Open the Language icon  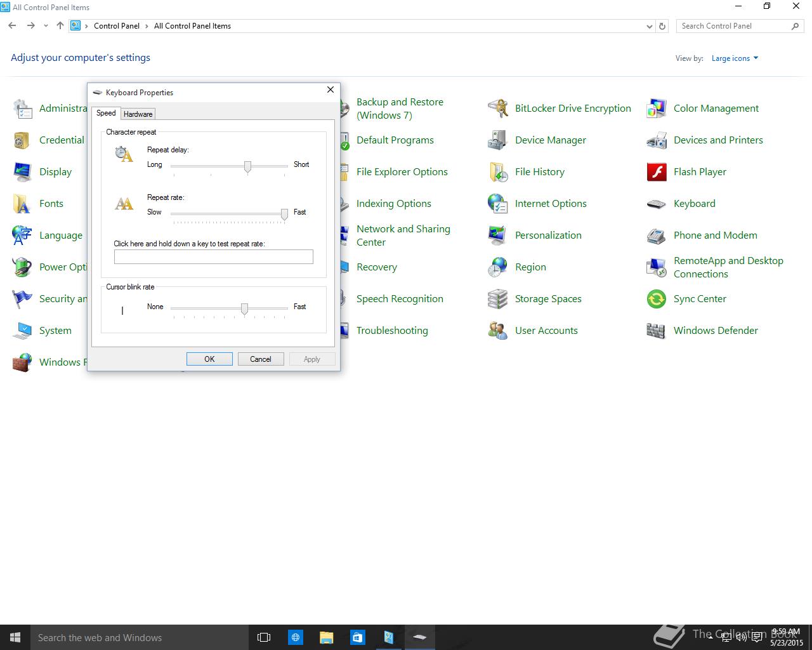[22, 235]
